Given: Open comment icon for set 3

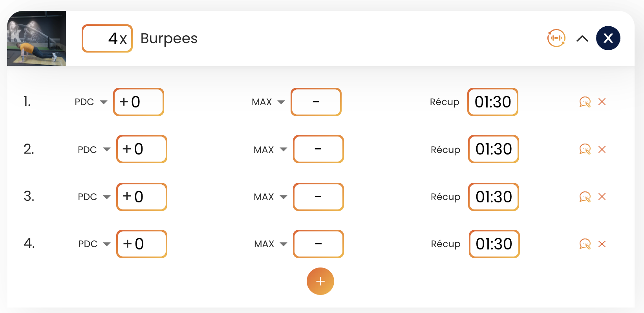Looking at the screenshot, I should click(x=585, y=197).
